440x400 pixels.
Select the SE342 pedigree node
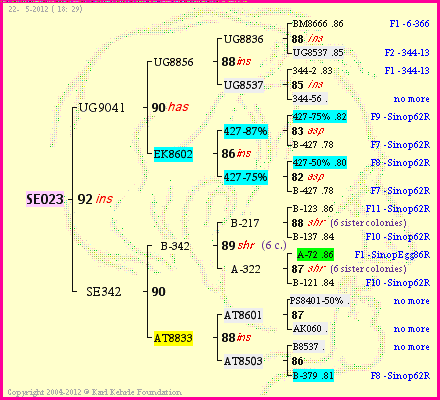click(x=104, y=292)
